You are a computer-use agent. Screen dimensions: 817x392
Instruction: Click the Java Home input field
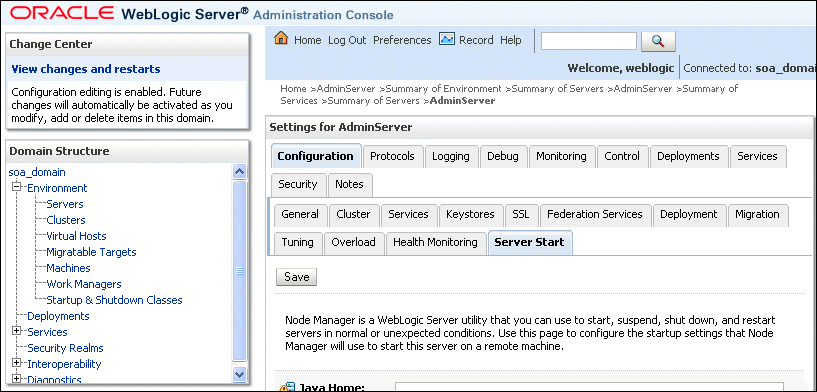589,387
